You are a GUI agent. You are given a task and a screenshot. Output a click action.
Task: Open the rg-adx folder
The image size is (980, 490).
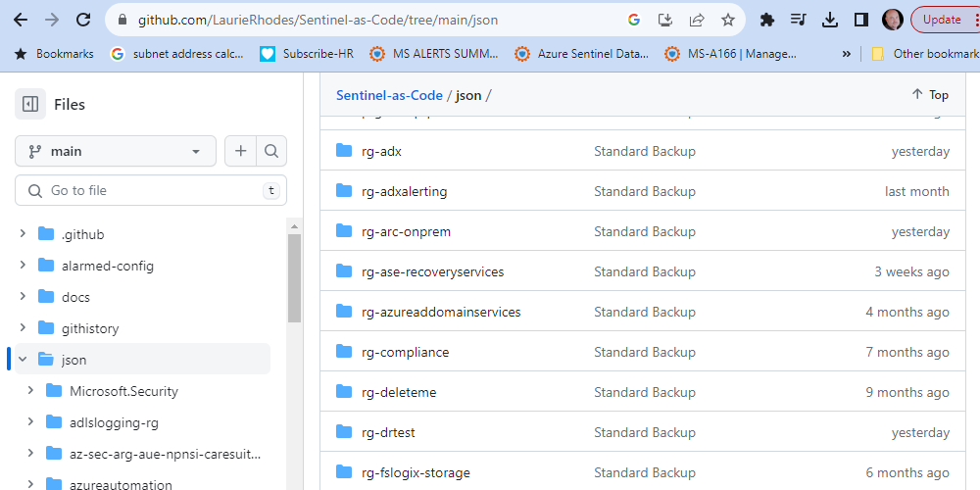pos(381,151)
